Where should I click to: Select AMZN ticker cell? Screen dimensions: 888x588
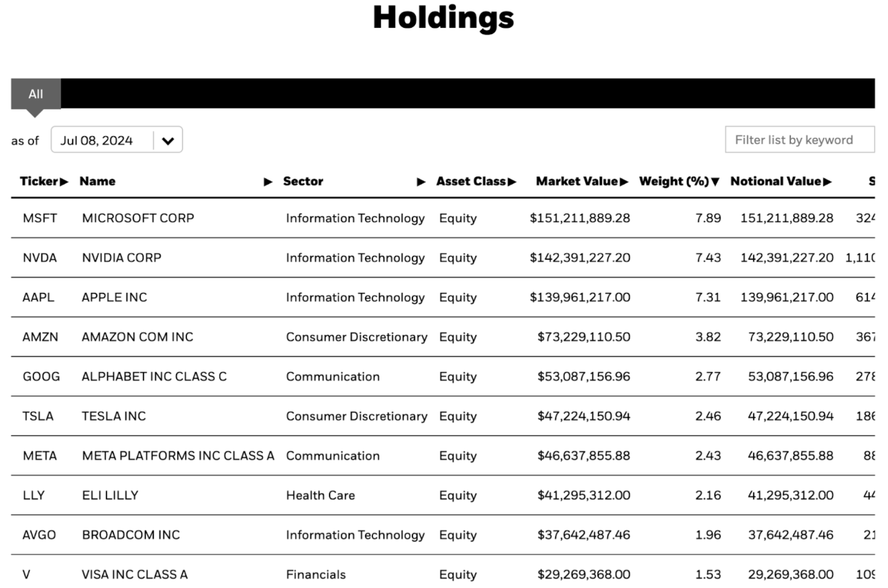[x=40, y=338]
